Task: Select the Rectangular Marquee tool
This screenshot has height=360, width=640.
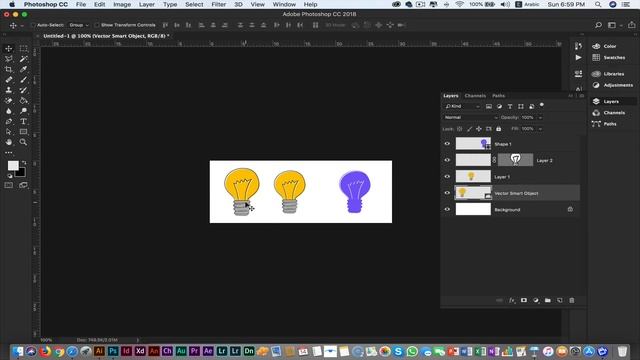Action: point(23,48)
